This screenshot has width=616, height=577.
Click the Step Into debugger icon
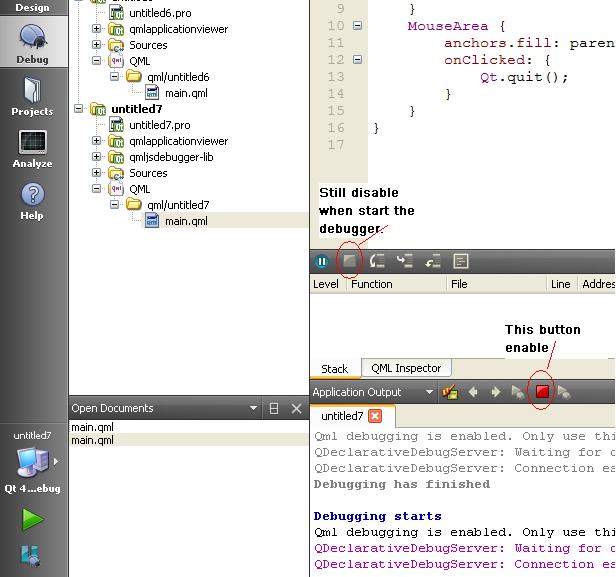pyautogui.click(x=405, y=261)
